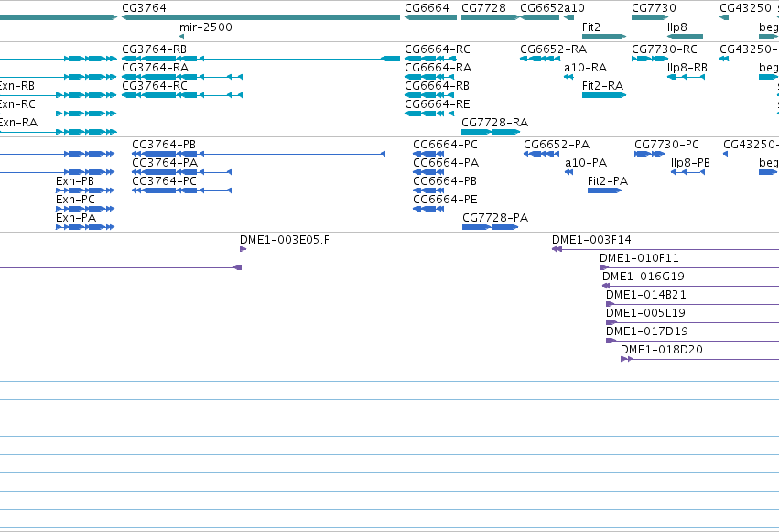This screenshot has height=532, width=779.
Task: Click the CG6652 gene label
Action: click(542, 8)
